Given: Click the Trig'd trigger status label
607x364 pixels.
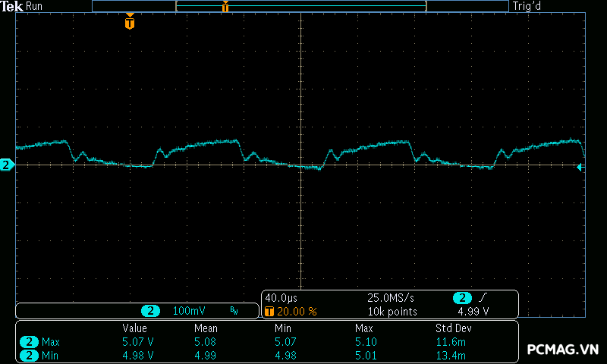Looking at the screenshot, I should click(x=528, y=6).
